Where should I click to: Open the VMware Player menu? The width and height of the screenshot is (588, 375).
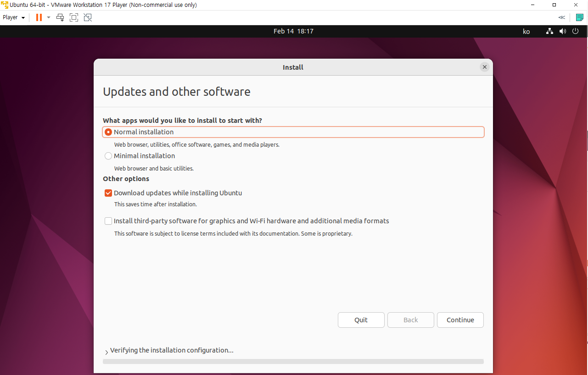point(14,17)
